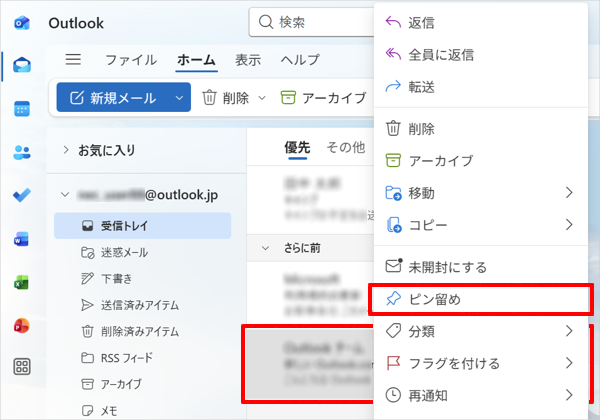Choose 未開封にする in the context menu
This screenshot has width=600, height=420.
pos(481,267)
